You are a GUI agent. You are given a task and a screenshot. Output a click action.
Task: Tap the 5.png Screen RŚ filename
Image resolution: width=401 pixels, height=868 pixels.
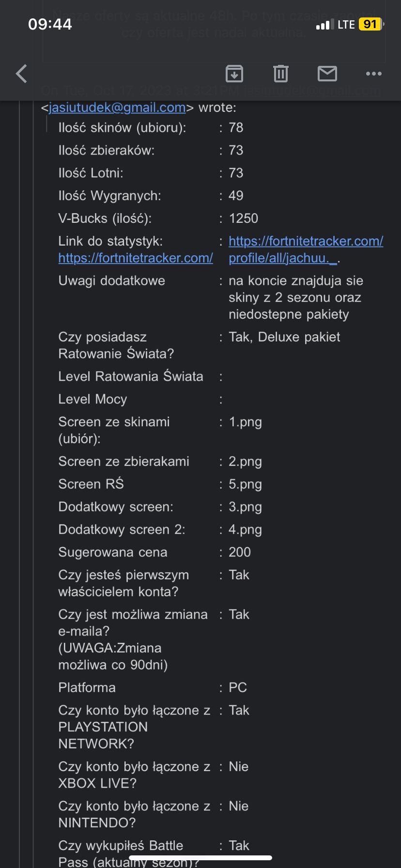click(x=245, y=484)
